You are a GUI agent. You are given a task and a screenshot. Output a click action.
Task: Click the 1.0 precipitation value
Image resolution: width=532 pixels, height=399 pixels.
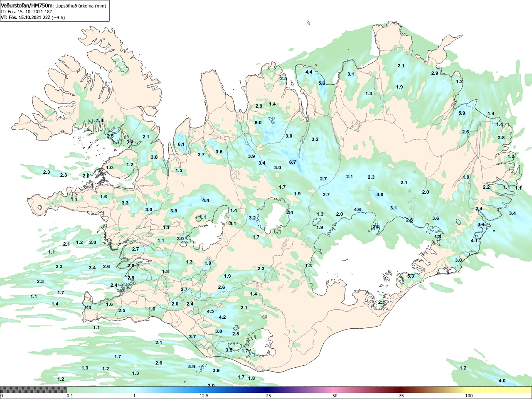pyautogui.click(x=109, y=167)
